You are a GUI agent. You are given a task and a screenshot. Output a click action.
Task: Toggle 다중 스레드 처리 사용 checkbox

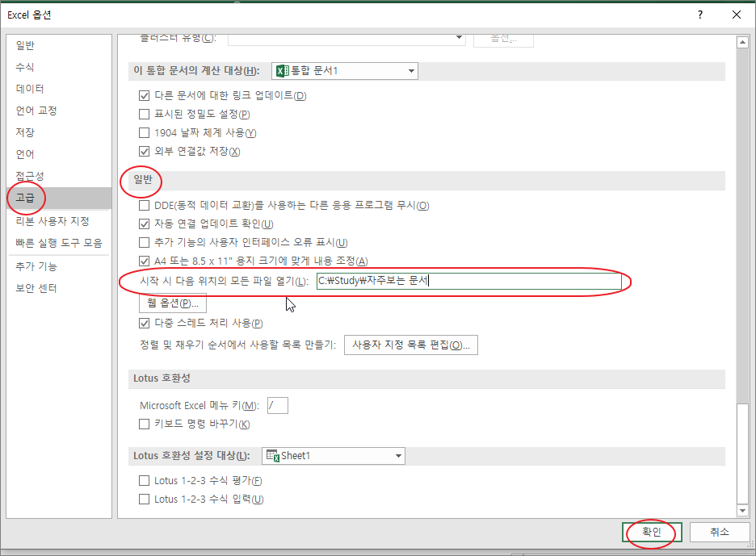coord(144,323)
